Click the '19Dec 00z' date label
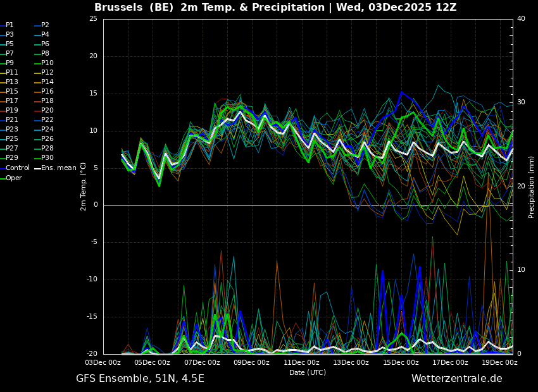The width and height of the screenshot is (538, 392). [500, 362]
